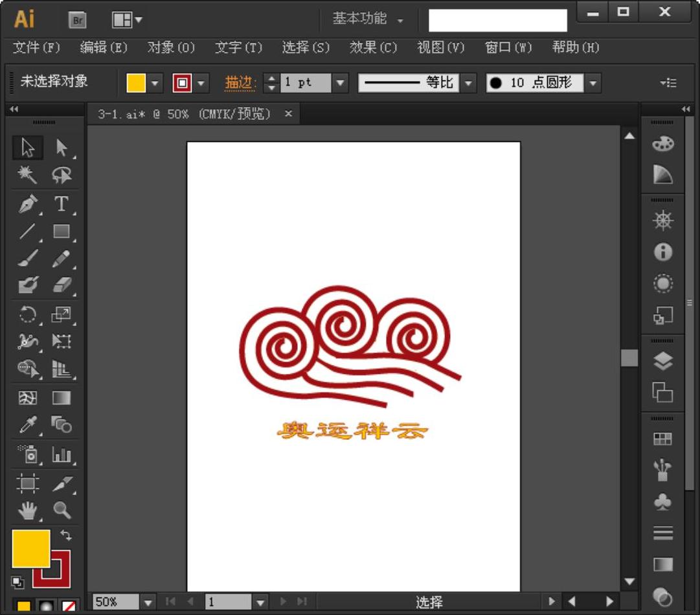The height and width of the screenshot is (615, 700).
Task: Select the Line Segment tool
Action: [28, 231]
